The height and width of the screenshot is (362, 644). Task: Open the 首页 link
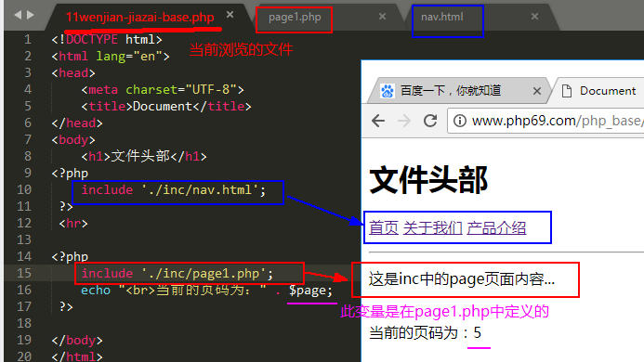click(x=384, y=227)
